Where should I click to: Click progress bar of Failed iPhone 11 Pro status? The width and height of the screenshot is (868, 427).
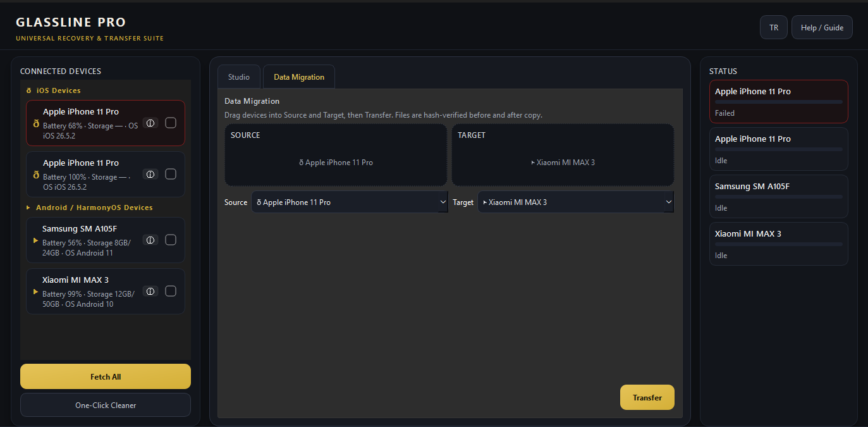tap(779, 102)
